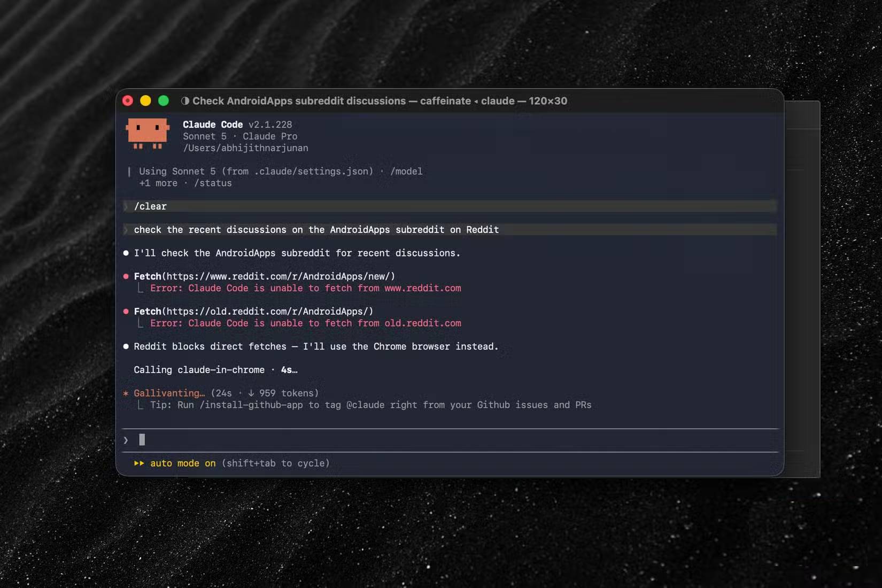Image resolution: width=882 pixels, height=588 pixels.
Task: Click the Claude Code pixel mascot logo
Action: [x=148, y=134]
